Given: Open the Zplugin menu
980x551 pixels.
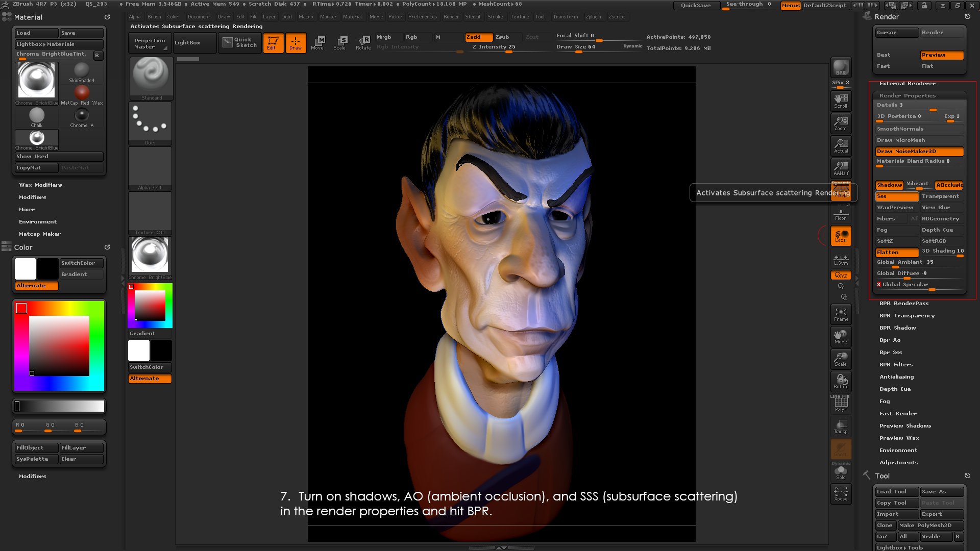Looking at the screenshot, I should coord(593,17).
